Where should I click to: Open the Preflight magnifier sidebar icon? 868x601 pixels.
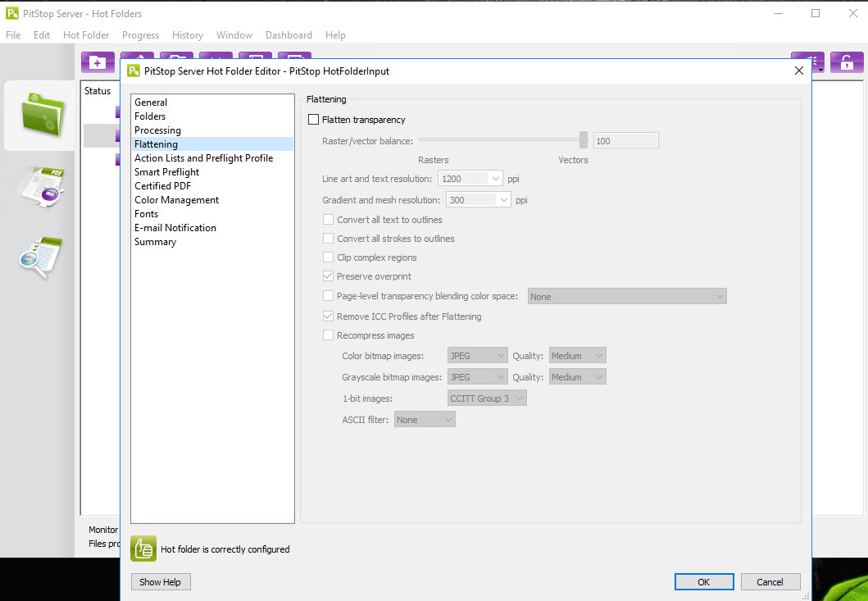click(41, 257)
